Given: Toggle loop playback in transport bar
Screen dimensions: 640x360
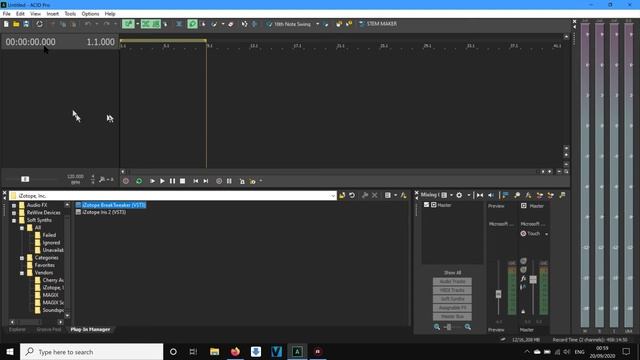Looking at the screenshot, I should point(139,181).
